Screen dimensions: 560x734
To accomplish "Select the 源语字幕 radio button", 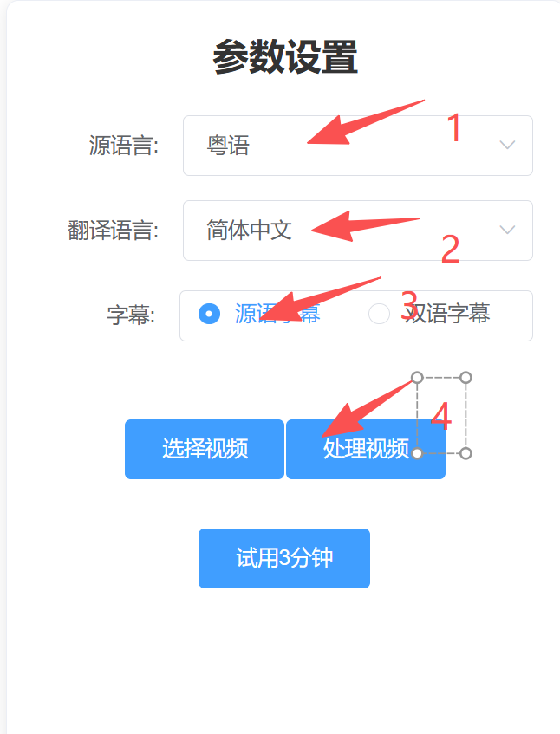I will [x=209, y=314].
